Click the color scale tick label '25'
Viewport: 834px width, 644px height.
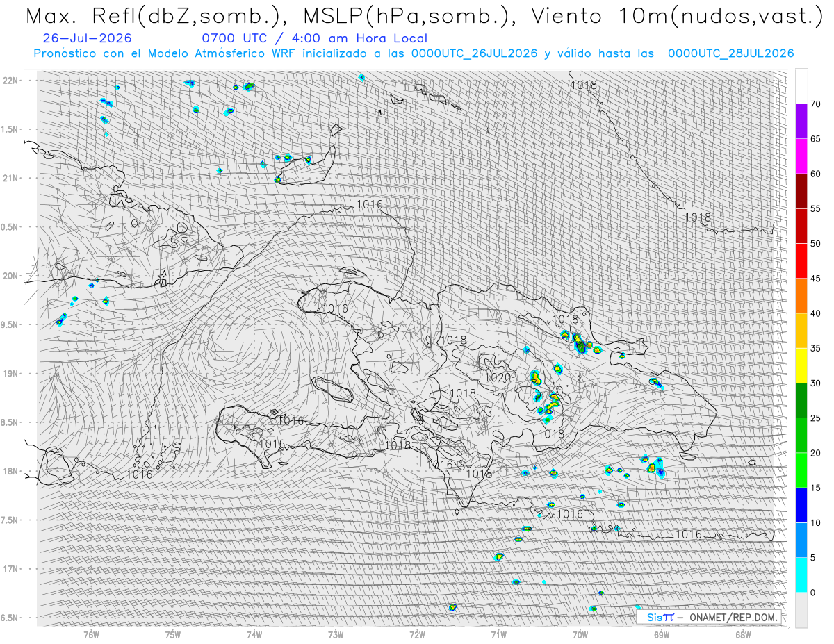coord(816,418)
